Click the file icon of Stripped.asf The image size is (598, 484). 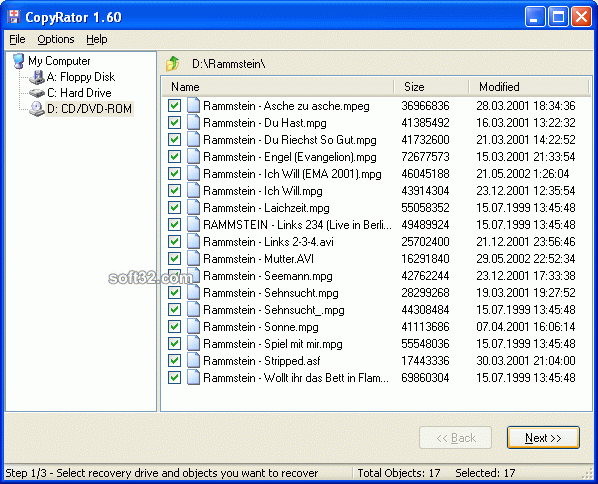tap(193, 360)
